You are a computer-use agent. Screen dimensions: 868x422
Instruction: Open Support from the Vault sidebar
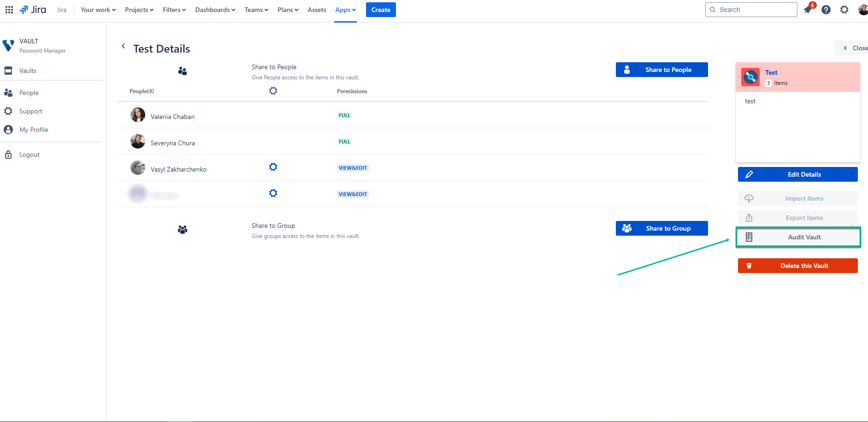(x=30, y=111)
